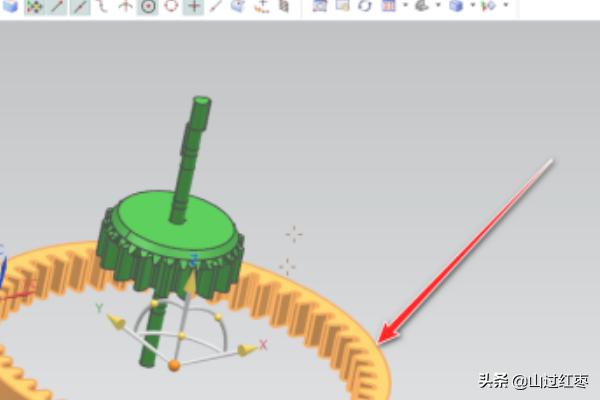The image size is (600, 400).
Task: Toggle the Existing Point plus snap option
Action: click(194, 6)
